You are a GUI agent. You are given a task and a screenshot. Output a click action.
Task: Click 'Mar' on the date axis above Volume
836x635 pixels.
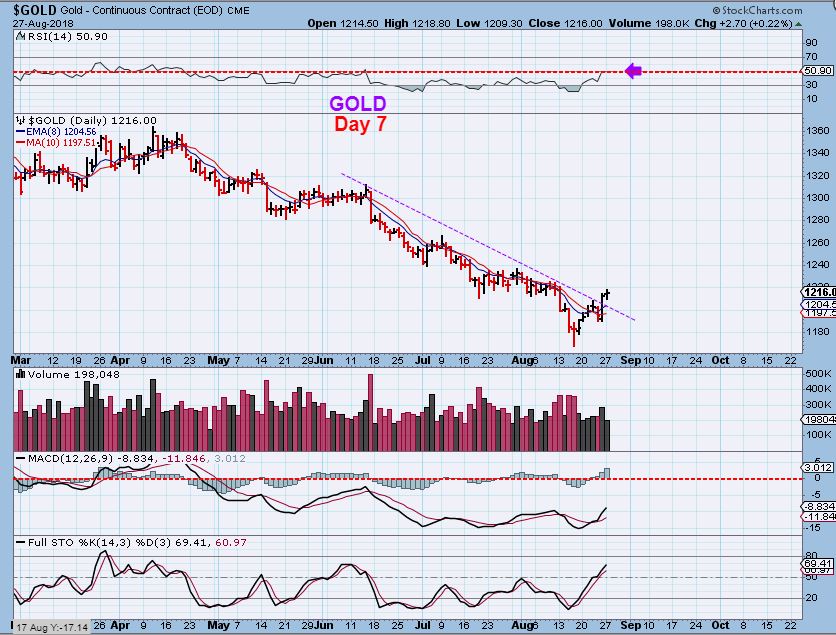pyautogui.click(x=21, y=360)
